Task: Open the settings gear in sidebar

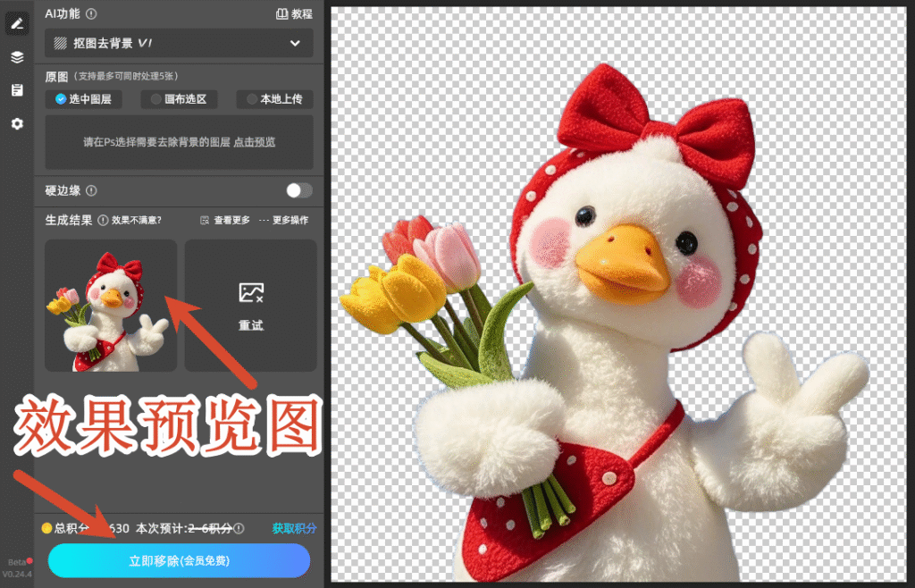Action: pyautogui.click(x=17, y=123)
